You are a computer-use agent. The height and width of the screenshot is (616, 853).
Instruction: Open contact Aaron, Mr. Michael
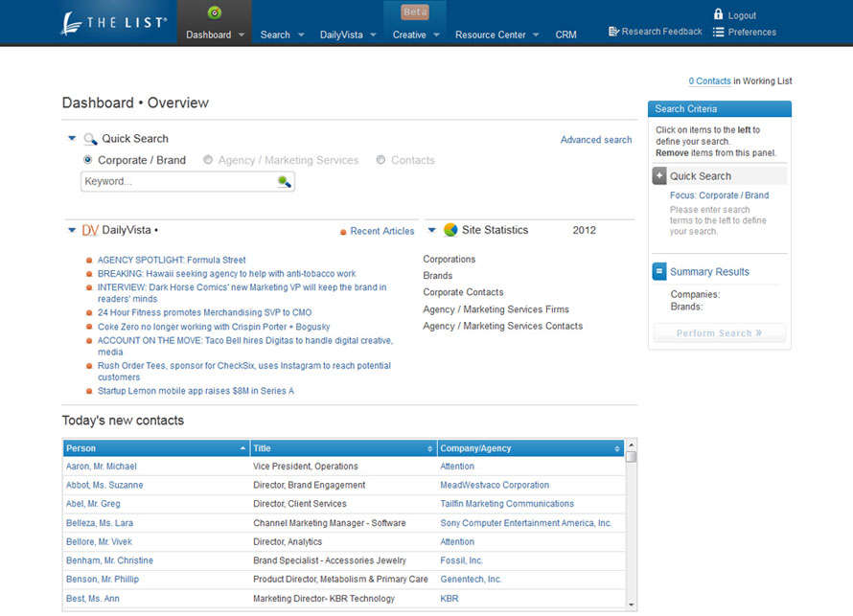tap(102, 467)
